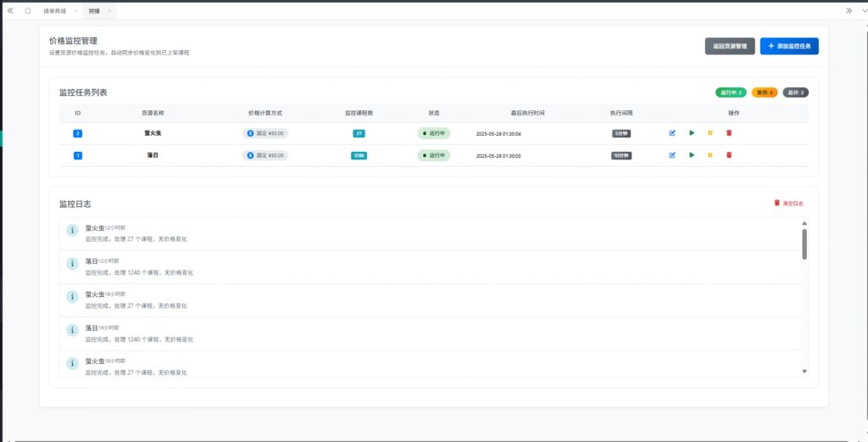The width and height of the screenshot is (868, 442).
Task: Click the 添加监控任务 button
Action: (788, 47)
